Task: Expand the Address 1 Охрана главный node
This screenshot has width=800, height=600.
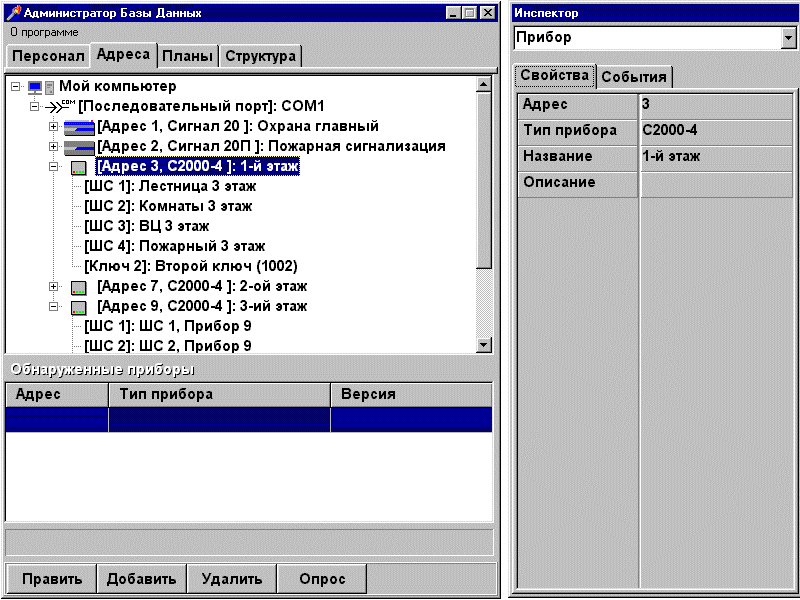Action: click(54, 127)
